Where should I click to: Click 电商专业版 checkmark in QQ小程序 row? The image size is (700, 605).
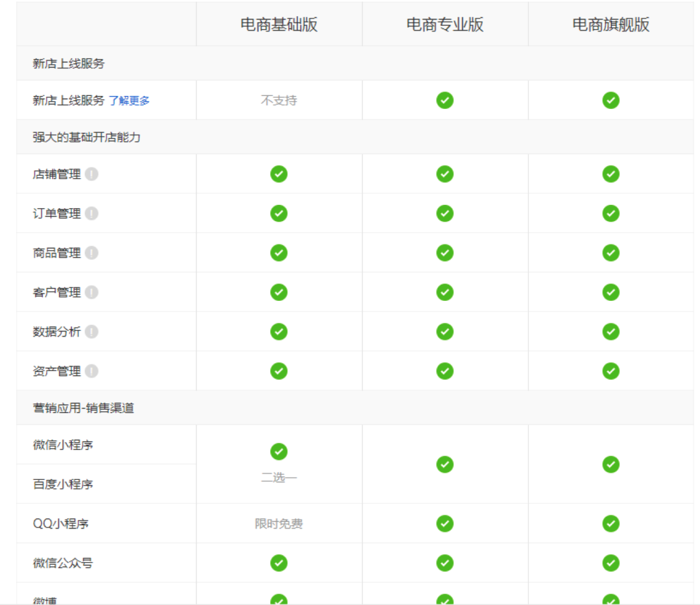(445, 524)
